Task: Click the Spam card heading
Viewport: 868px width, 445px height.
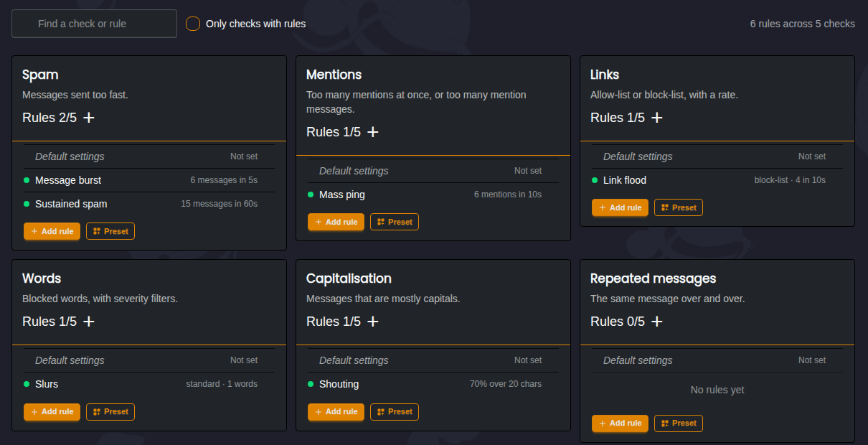Action: 40,75
